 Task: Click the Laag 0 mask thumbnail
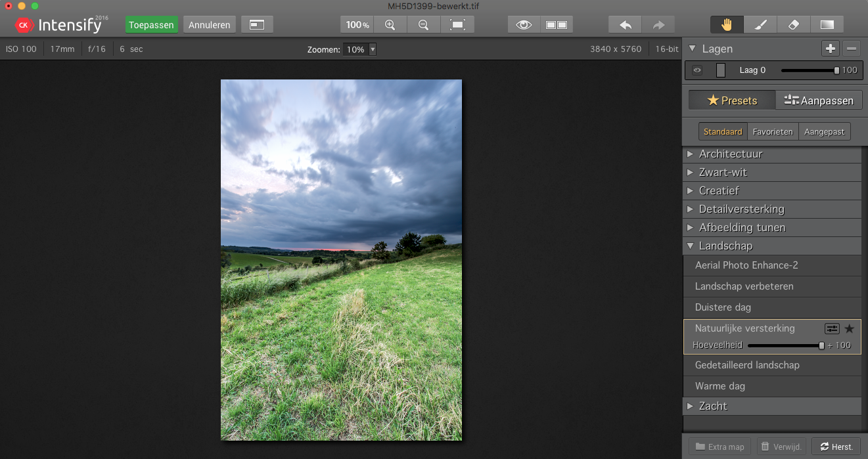(x=721, y=70)
